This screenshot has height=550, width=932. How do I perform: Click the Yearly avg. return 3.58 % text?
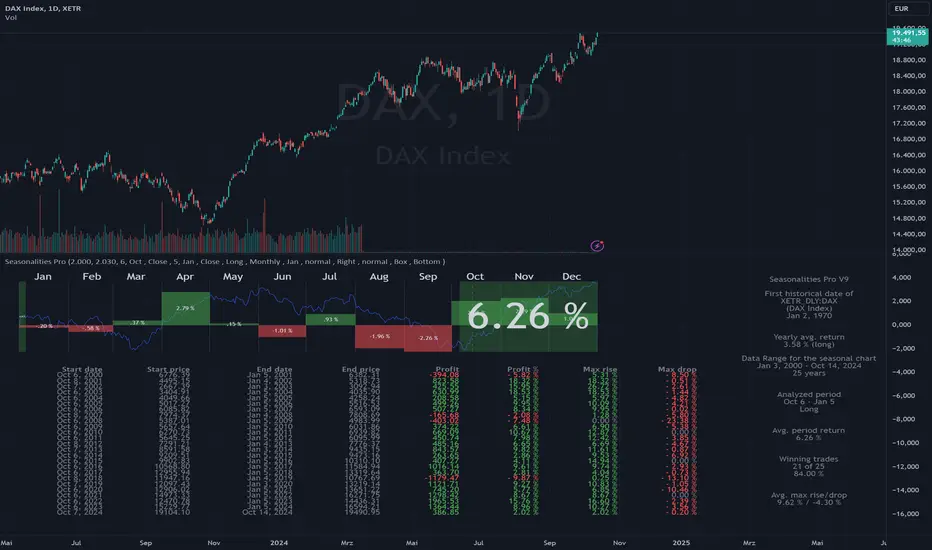click(x=808, y=341)
